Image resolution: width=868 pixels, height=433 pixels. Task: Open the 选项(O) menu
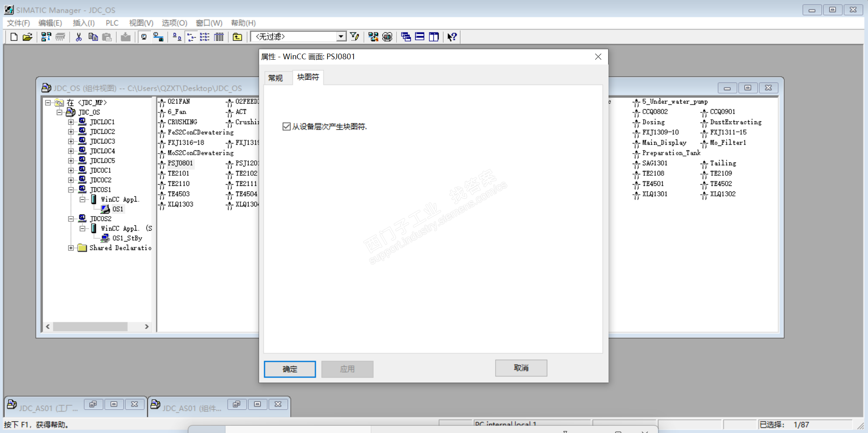point(174,23)
